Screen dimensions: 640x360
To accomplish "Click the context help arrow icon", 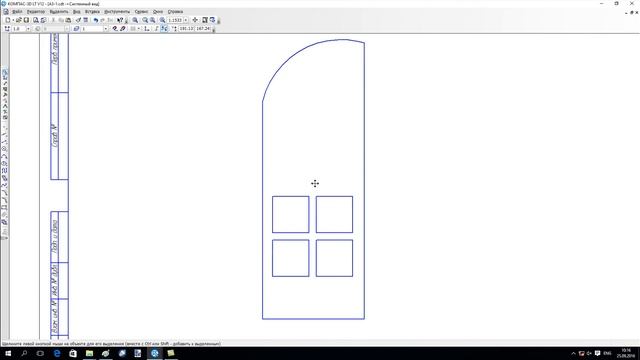I will pos(120,20).
